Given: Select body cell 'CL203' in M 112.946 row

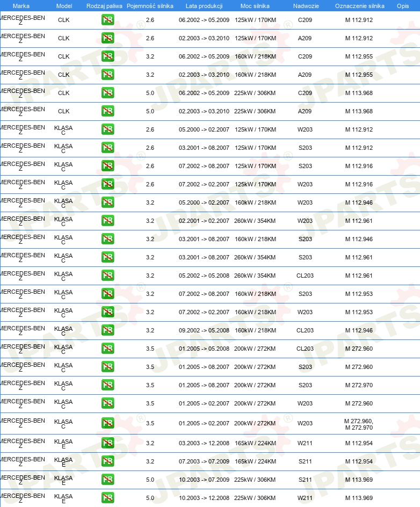Looking at the screenshot, I should coord(305,330).
